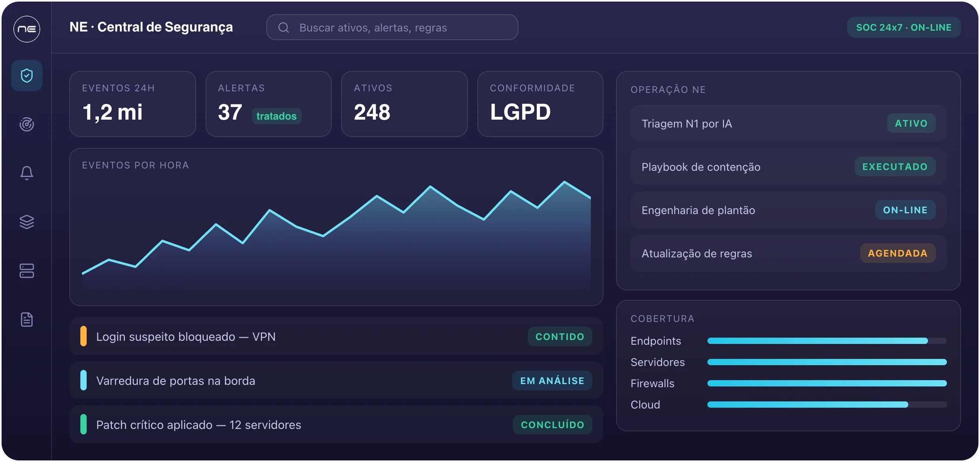
Task: Open the Varredura de portas na borda row
Action: pyautogui.click(x=336, y=381)
